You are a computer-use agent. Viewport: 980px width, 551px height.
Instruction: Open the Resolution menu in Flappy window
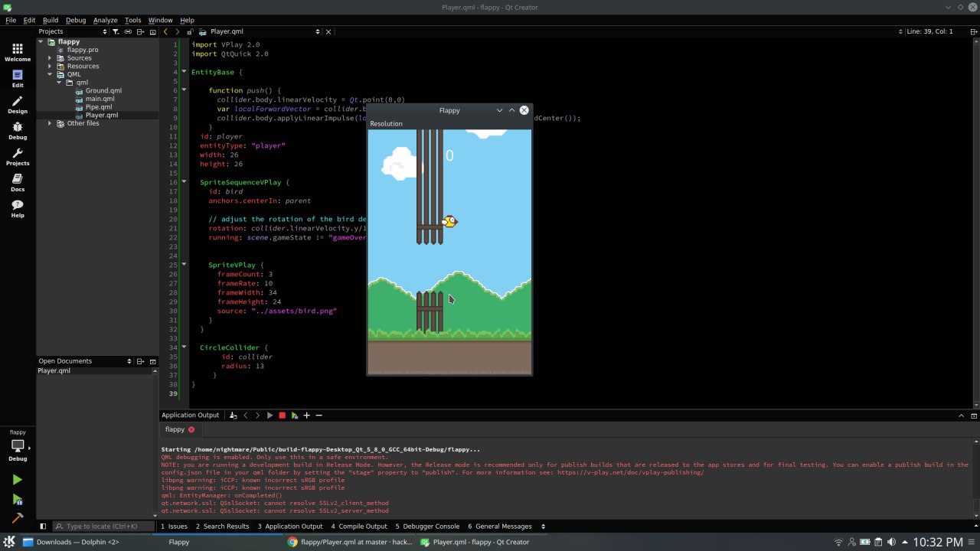tap(386, 124)
